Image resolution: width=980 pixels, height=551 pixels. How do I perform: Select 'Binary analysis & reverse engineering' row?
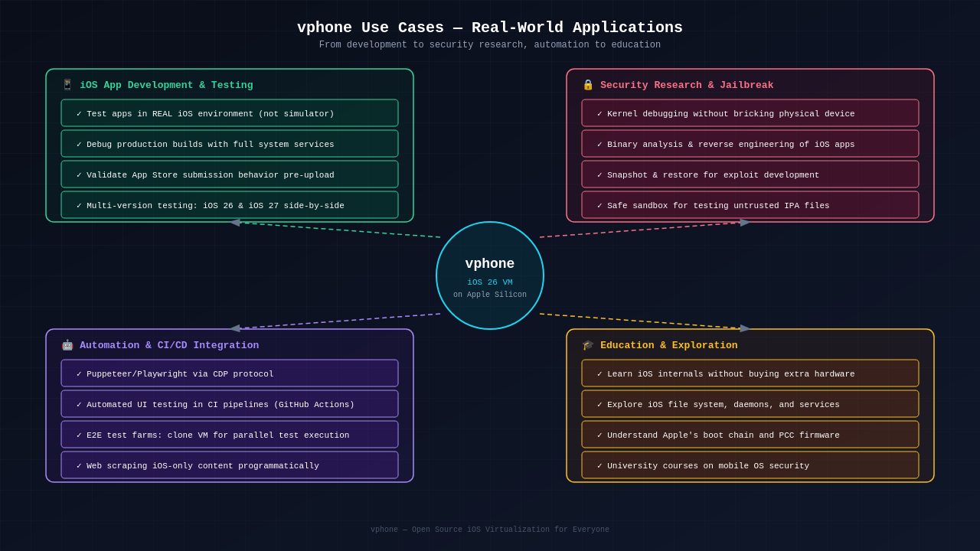pyautogui.click(x=750, y=144)
